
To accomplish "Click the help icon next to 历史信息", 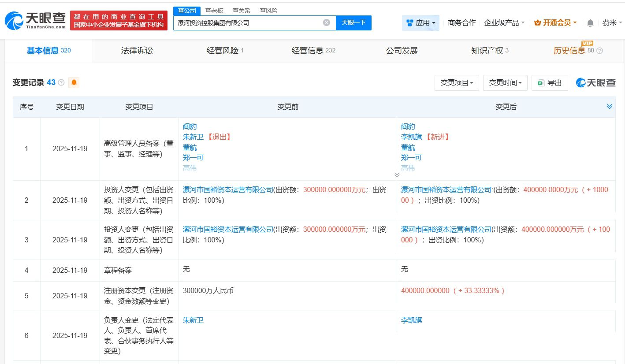I will [599, 51].
